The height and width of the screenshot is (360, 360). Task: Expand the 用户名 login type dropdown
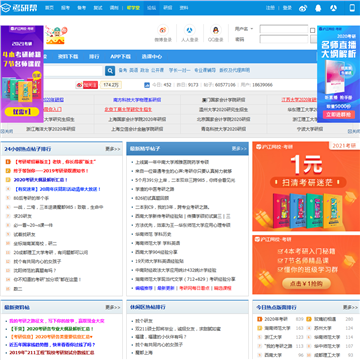pos(244,29)
